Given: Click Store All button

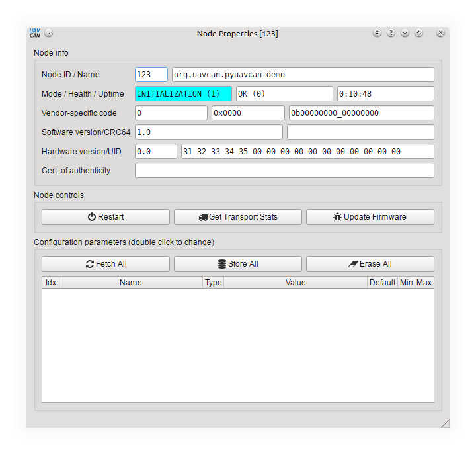Looking at the screenshot, I should click(238, 264).
